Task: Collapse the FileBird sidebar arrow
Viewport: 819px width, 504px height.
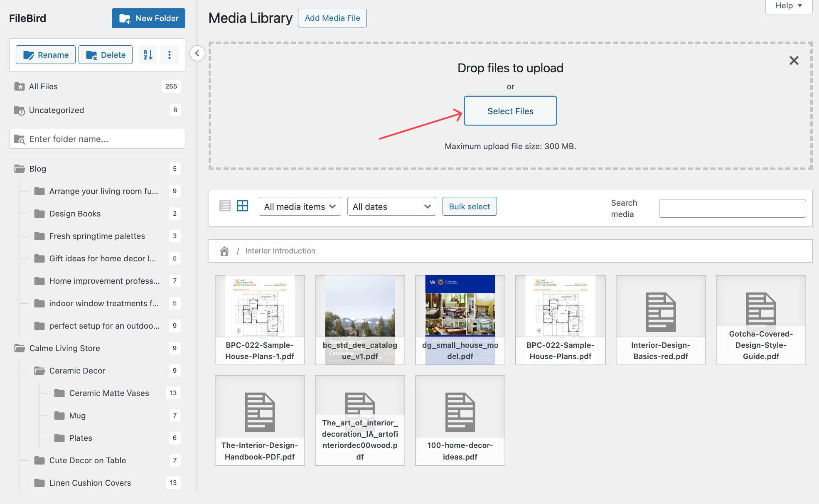Action: [197, 53]
